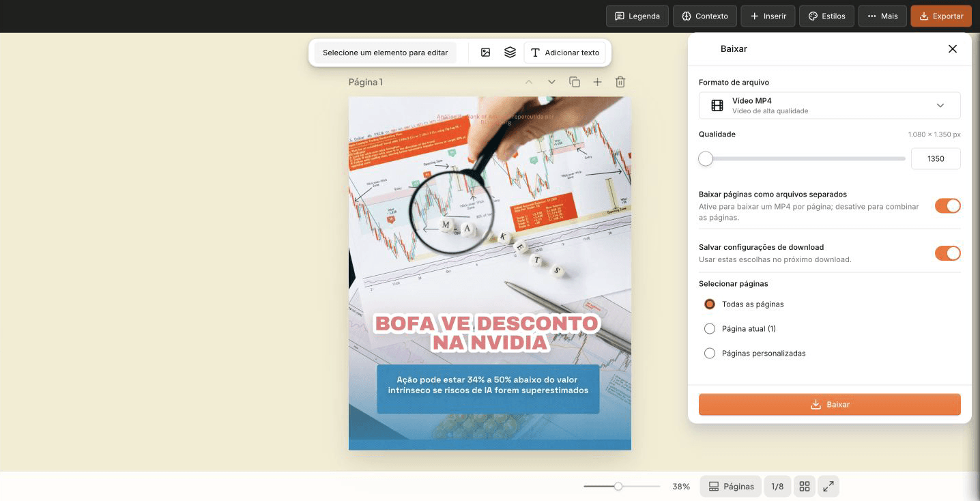Open the Páginas view button

click(731, 487)
